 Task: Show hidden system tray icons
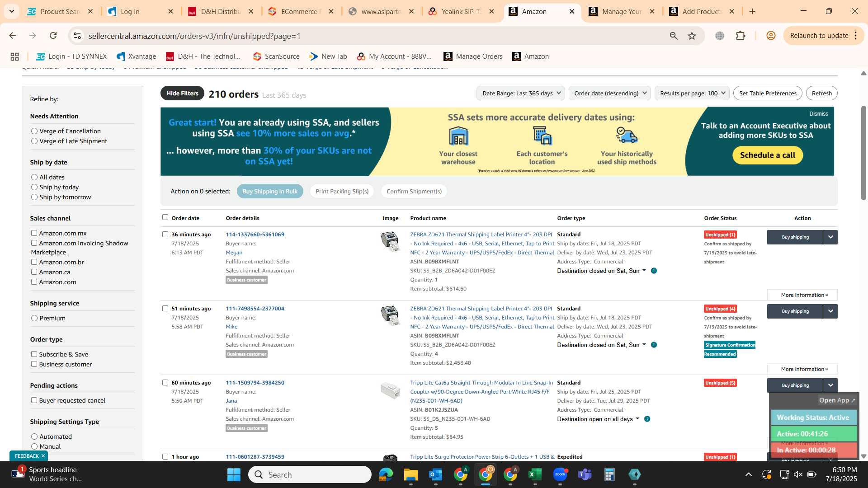coord(749,474)
